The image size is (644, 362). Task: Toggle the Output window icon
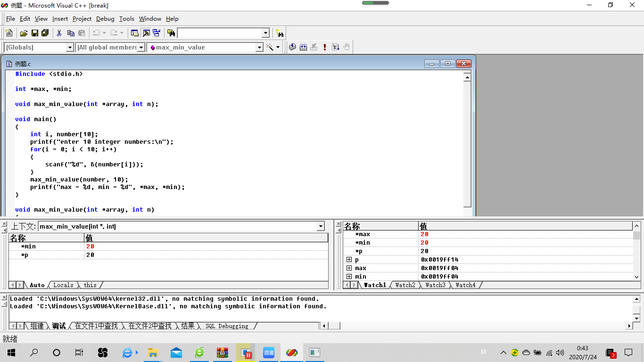pyautogui.click(x=146, y=33)
